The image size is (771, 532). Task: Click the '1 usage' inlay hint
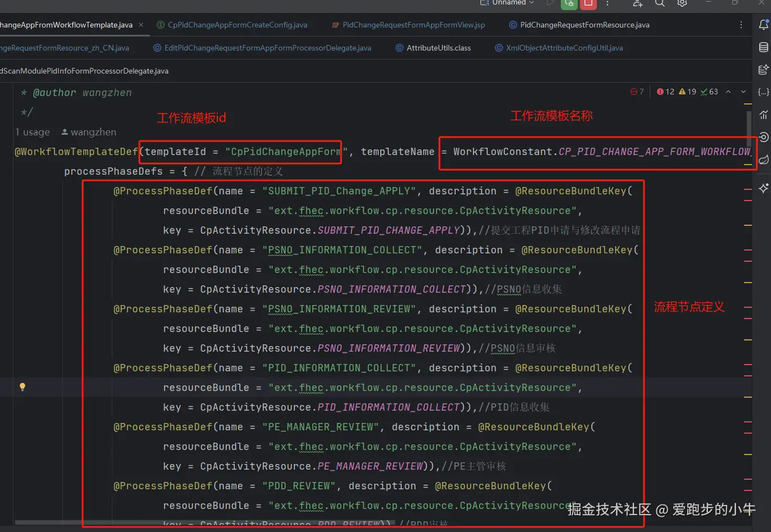click(x=33, y=132)
